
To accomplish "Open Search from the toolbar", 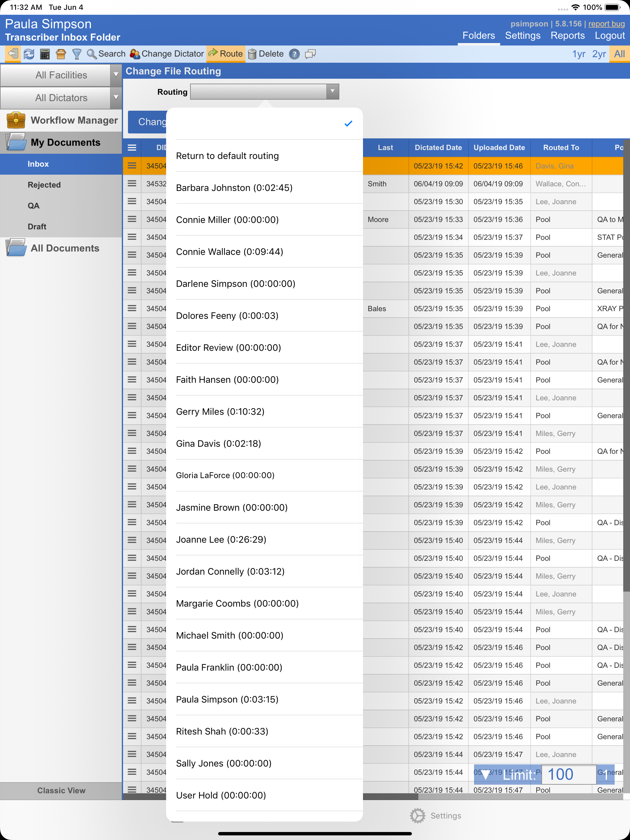I will 106,54.
